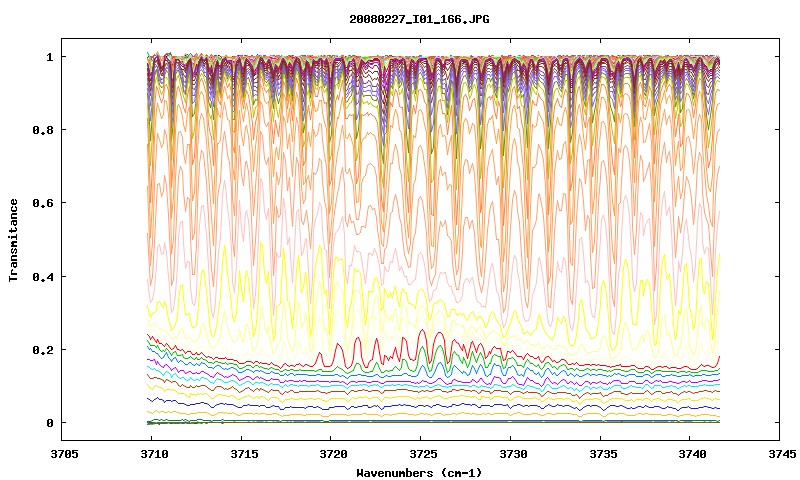800x480 pixels.
Task: Click the x-axis tick label 3740
Action: [x=693, y=454]
